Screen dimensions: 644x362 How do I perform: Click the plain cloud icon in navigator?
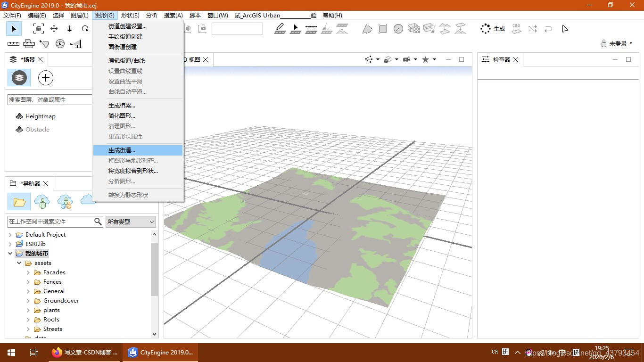[x=88, y=200]
